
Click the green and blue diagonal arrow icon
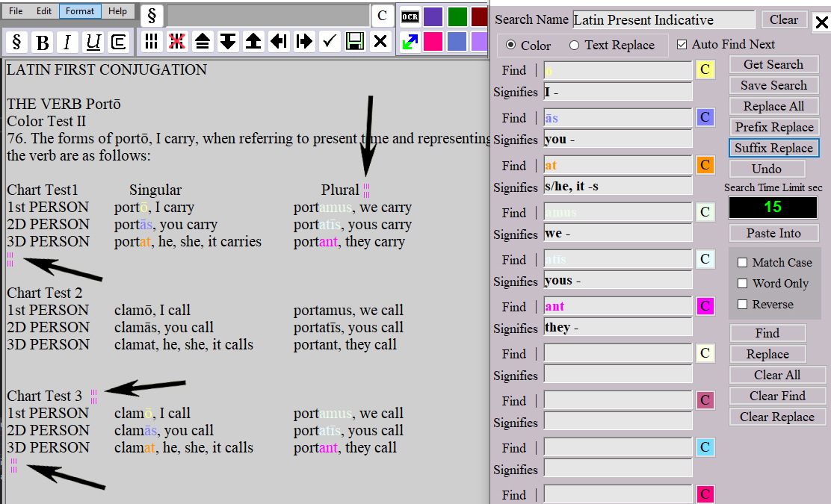click(x=410, y=42)
